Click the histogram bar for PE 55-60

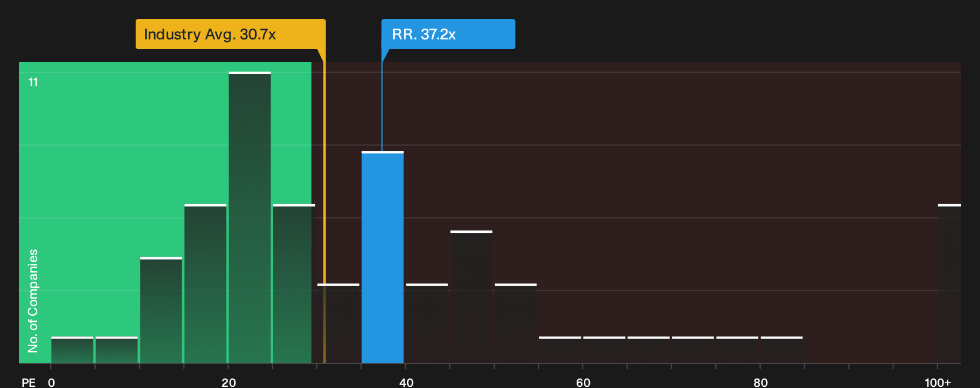560,350
